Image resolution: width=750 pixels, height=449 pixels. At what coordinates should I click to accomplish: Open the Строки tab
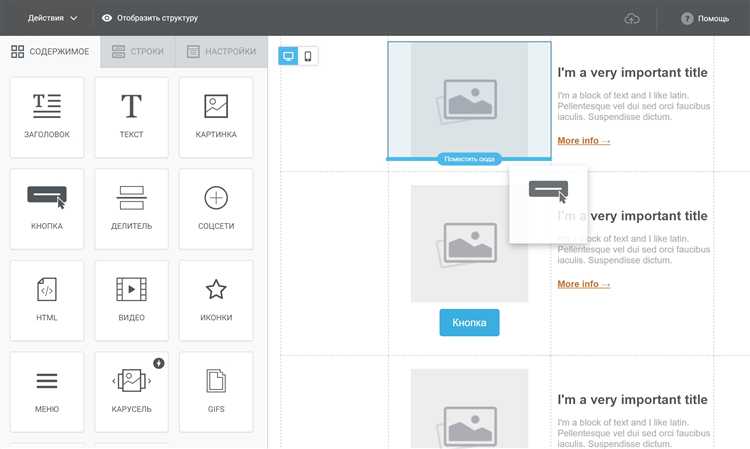point(138,52)
